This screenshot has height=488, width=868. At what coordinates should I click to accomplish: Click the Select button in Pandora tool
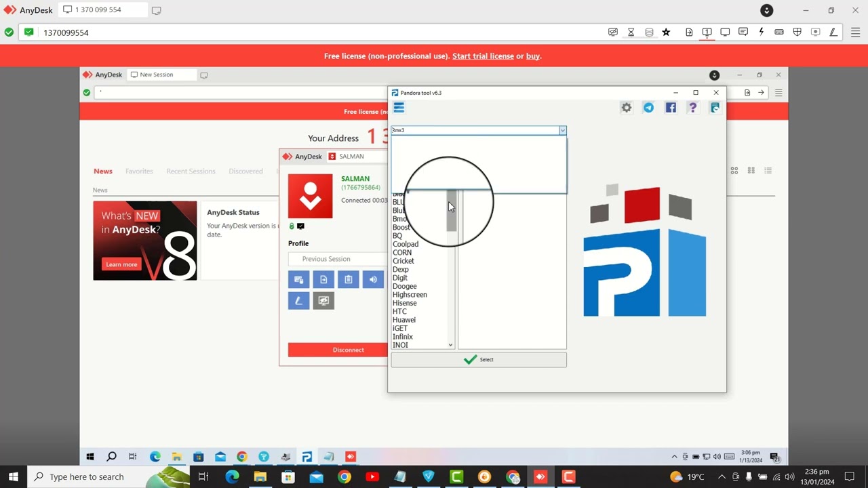click(x=479, y=360)
